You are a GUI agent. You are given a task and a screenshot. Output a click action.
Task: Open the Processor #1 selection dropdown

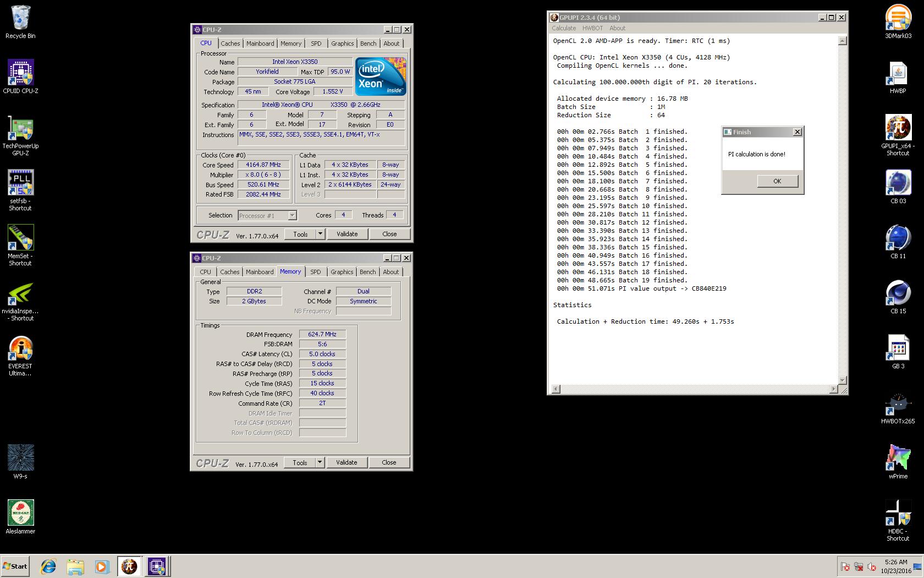267,216
